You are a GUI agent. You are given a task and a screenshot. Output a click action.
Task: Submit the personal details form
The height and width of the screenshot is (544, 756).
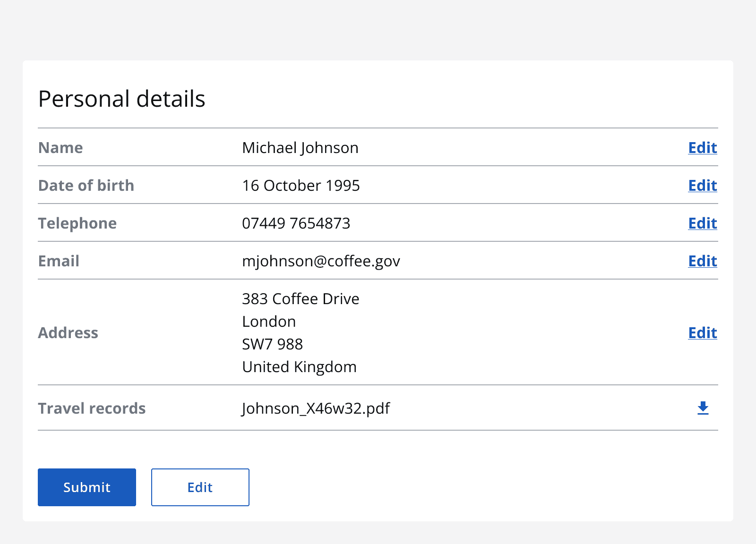86,487
